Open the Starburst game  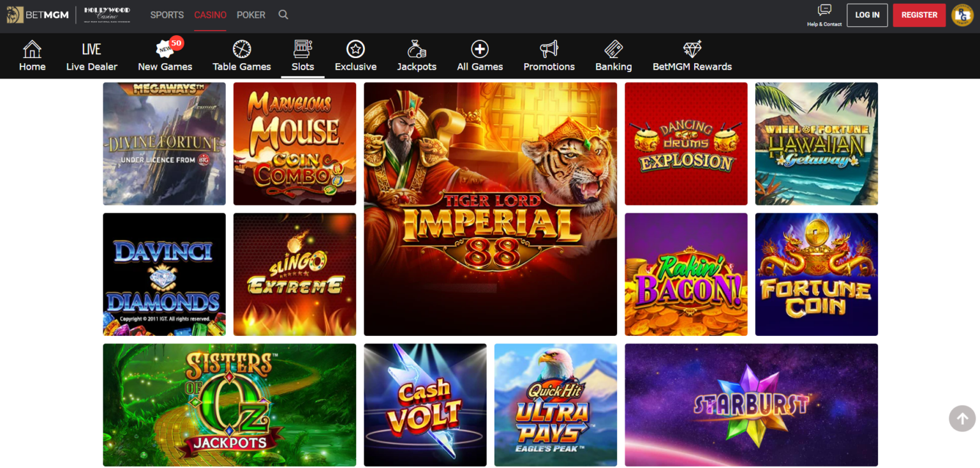(x=752, y=405)
